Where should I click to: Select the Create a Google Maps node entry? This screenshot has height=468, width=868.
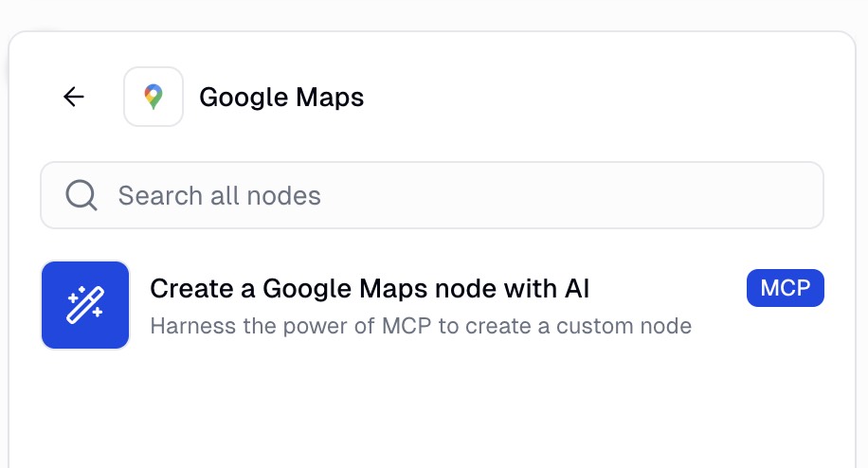click(x=370, y=288)
